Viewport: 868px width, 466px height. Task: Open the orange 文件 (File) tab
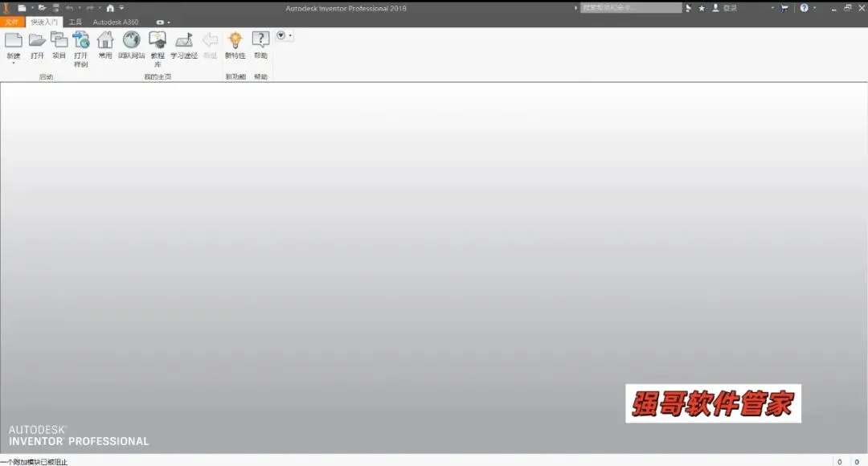click(x=12, y=22)
